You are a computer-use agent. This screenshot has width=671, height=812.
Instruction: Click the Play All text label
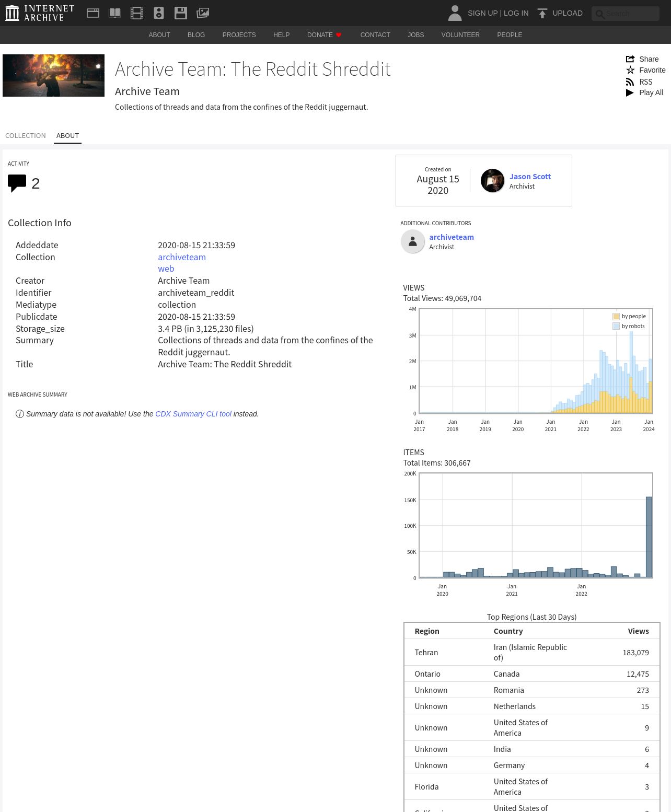pyautogui.click(x=651, y=92)
